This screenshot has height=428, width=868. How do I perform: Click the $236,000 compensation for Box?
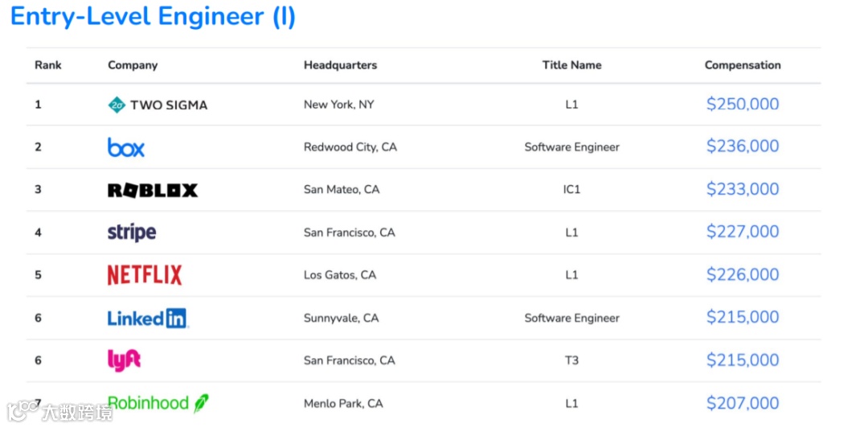click(x=743, y=146)
